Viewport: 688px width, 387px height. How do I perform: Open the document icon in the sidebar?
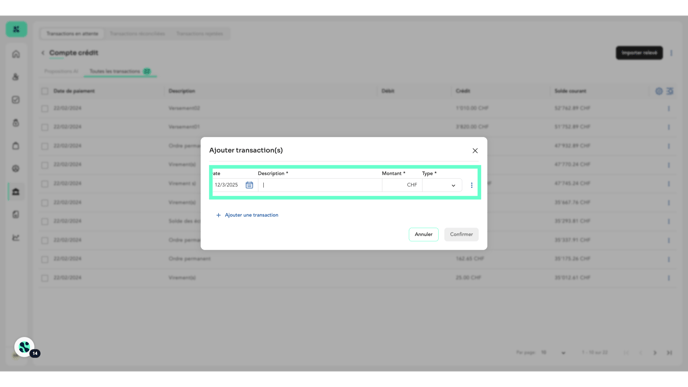tap(16, 215)
